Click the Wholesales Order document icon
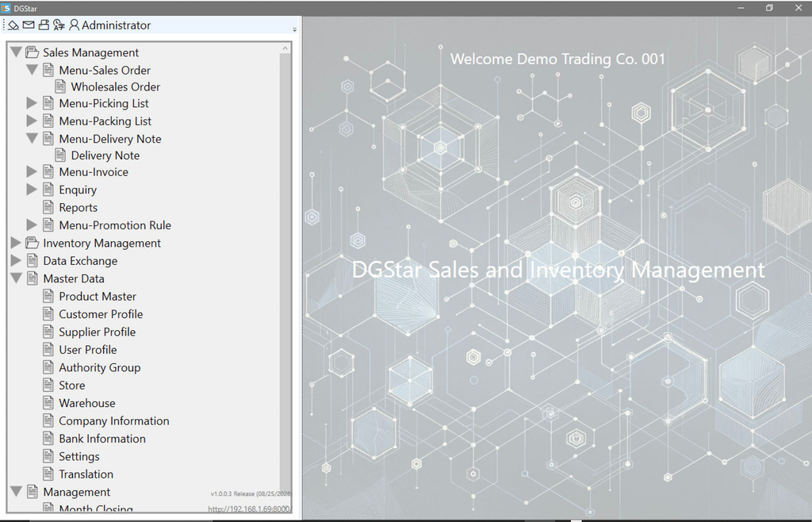812x522 pixels. tap(60, 86)
